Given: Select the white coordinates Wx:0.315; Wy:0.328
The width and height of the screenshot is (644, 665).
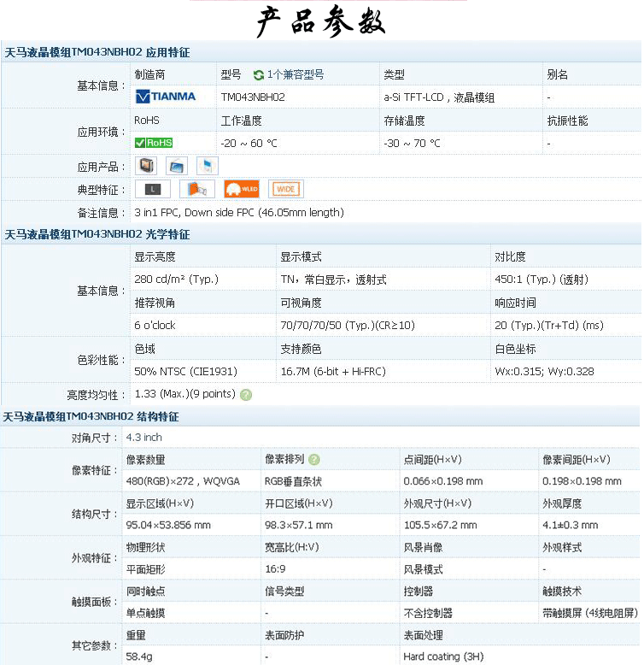Looking at the screenshot, I should 544,372.
